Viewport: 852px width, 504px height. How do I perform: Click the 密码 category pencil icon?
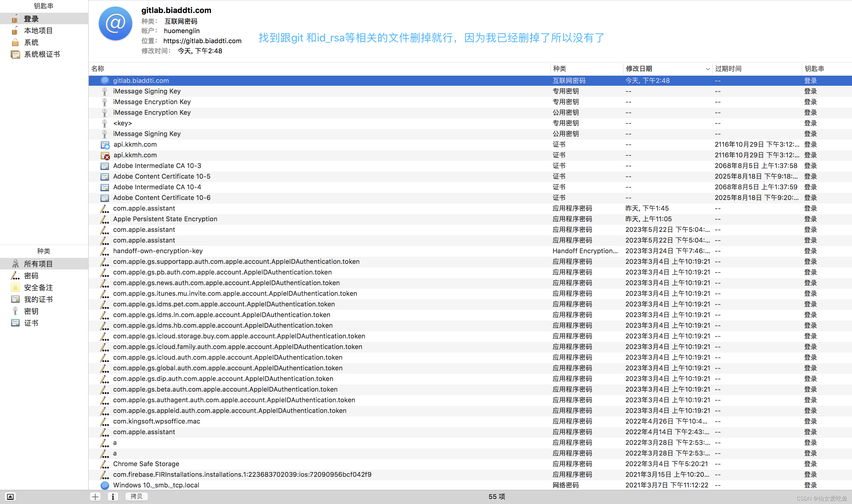pyautogui.click(x=15, y=276)
